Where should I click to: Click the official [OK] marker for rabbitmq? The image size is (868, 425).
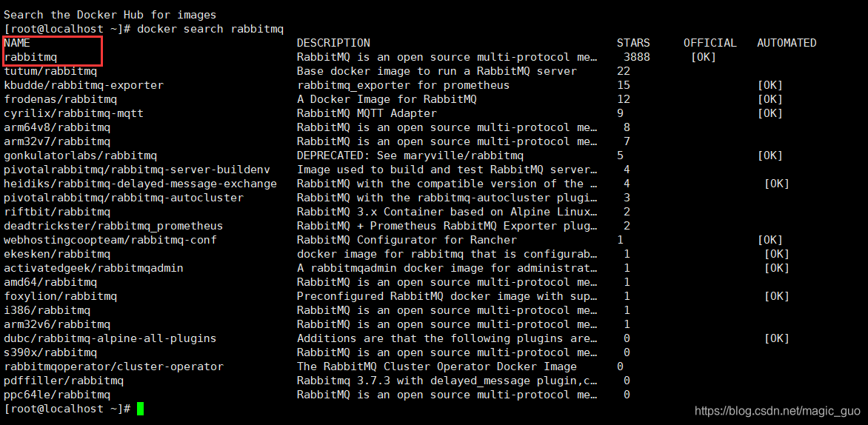point(703,57)
